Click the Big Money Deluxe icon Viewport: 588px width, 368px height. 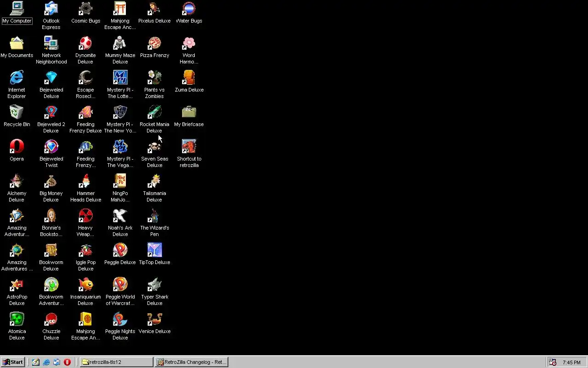[51, 181]
